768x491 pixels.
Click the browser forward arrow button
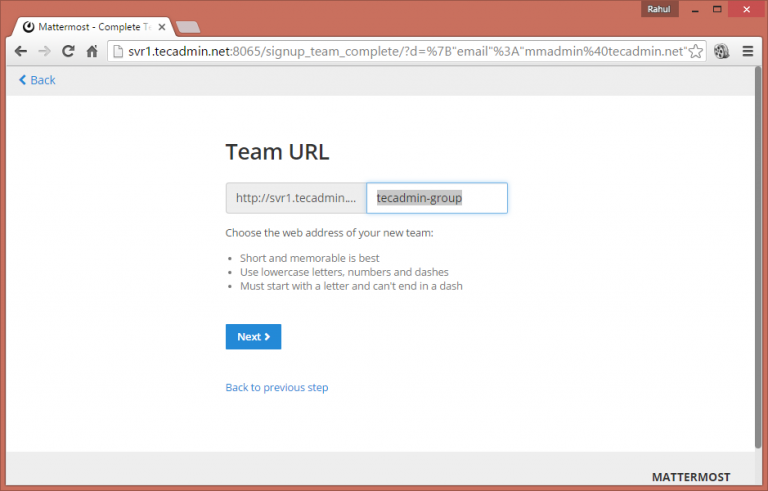click(44, 51)
